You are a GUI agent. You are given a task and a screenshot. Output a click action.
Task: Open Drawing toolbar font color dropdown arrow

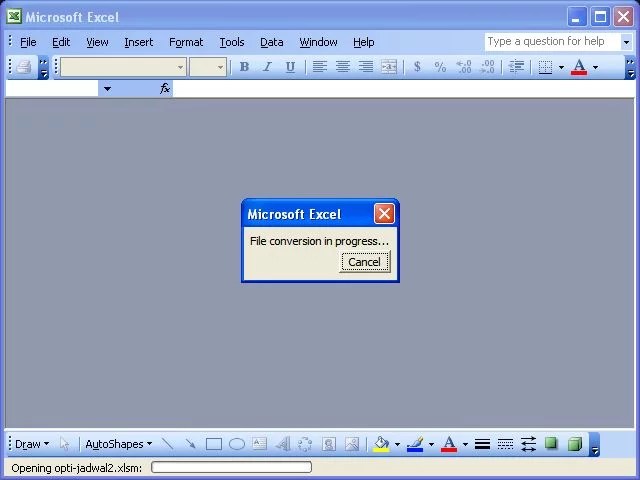[x=465, y=444]
